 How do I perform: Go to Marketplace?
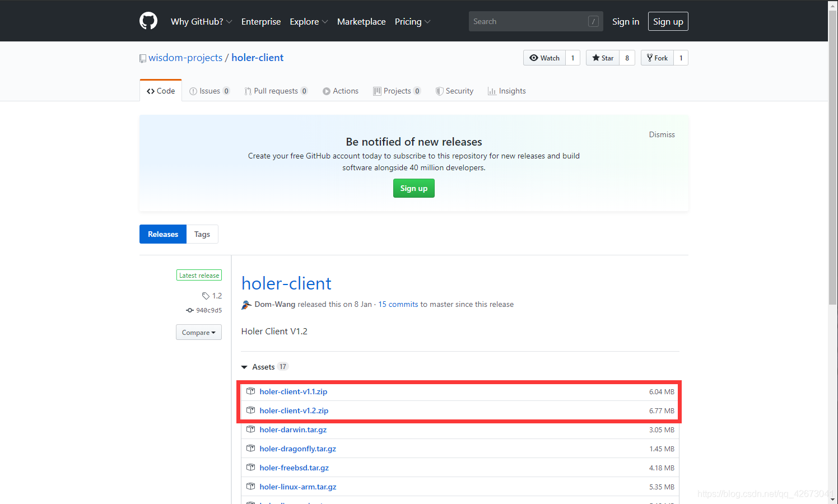361,21
